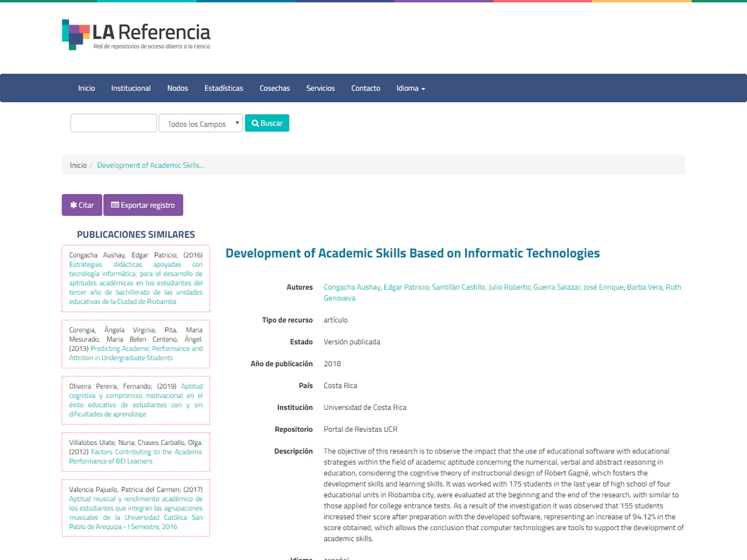The height and width of the screenshot is (560, 747).
Task: Click the Buscar search button
Action: [x=267, y=123]
